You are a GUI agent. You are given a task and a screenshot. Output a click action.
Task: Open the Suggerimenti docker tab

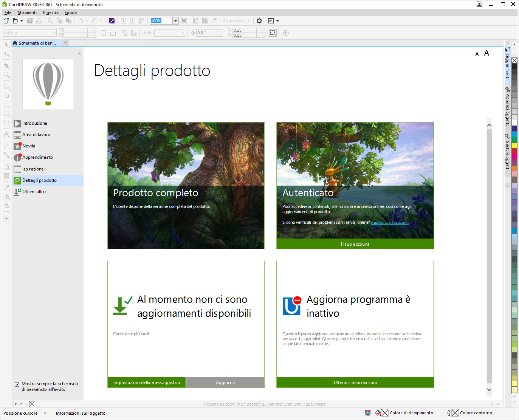pyautogui.click(x=508, y=63)
